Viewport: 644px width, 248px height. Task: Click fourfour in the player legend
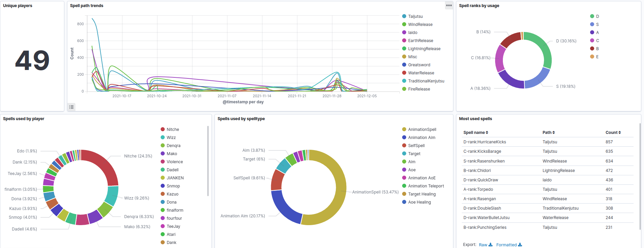pos(174,218)
